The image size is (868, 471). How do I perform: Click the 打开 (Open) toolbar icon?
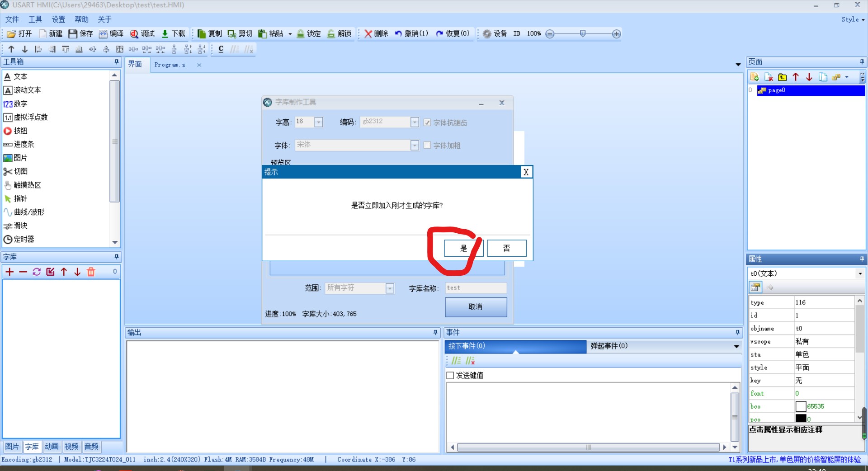[19, 34]
